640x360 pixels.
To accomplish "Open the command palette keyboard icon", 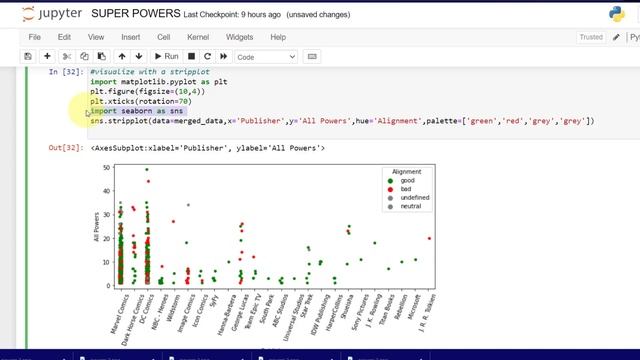I will point(312,57).
